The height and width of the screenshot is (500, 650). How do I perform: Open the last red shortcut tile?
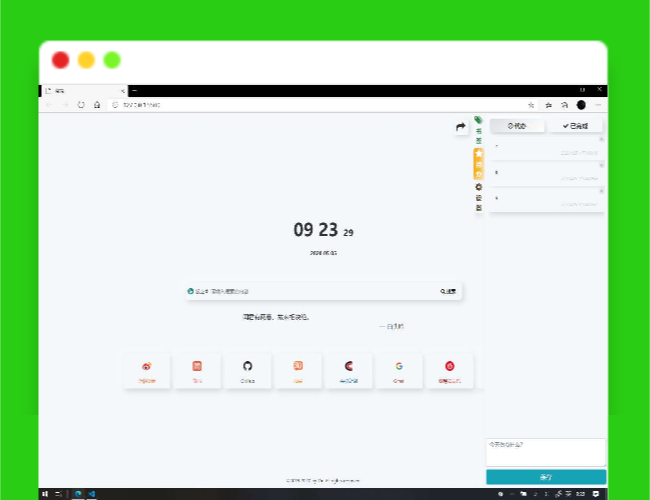pyautogui.click(x=450, y=370)
